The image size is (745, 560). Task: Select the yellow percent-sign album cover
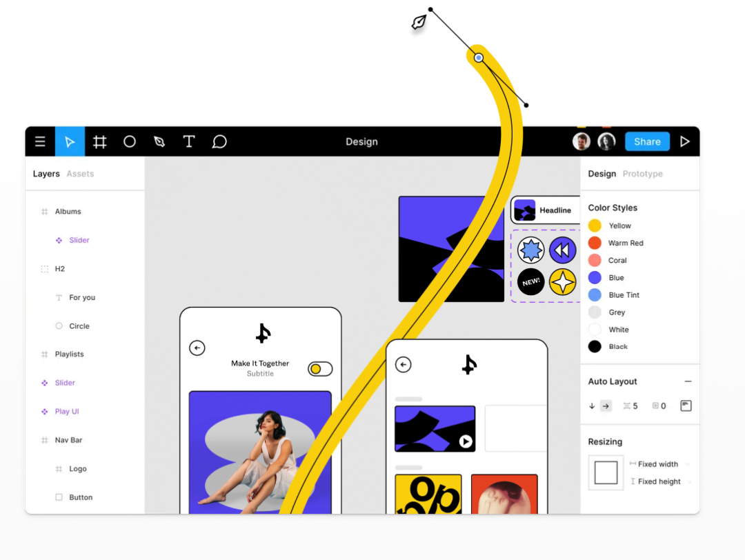[x=428, y=494]
